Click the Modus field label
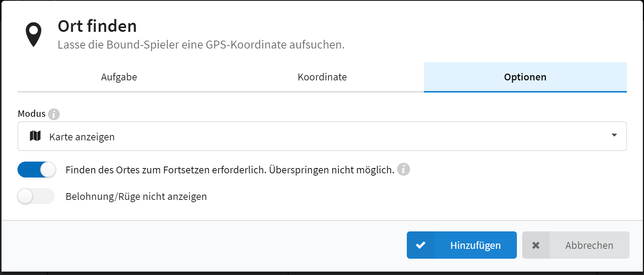 coord(31,114)
